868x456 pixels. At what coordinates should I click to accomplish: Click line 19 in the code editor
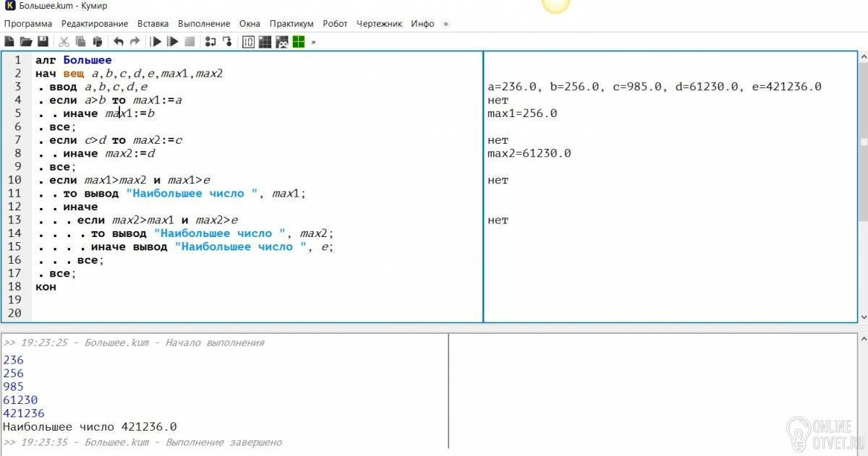217,300
